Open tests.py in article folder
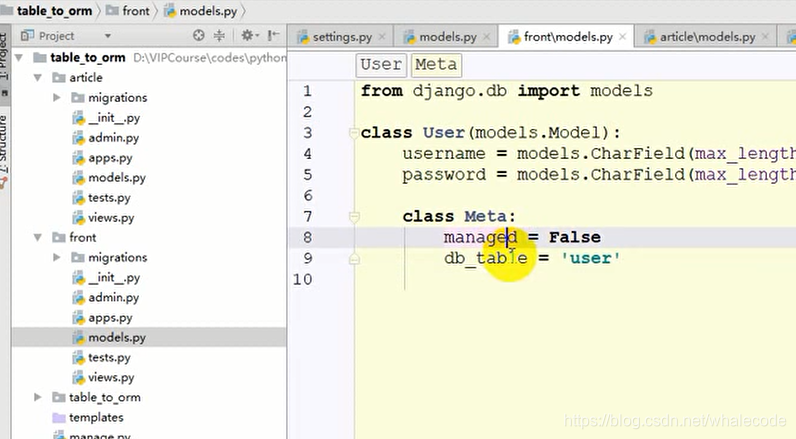This screenshot has height=439, width=796. coord(109,197)
